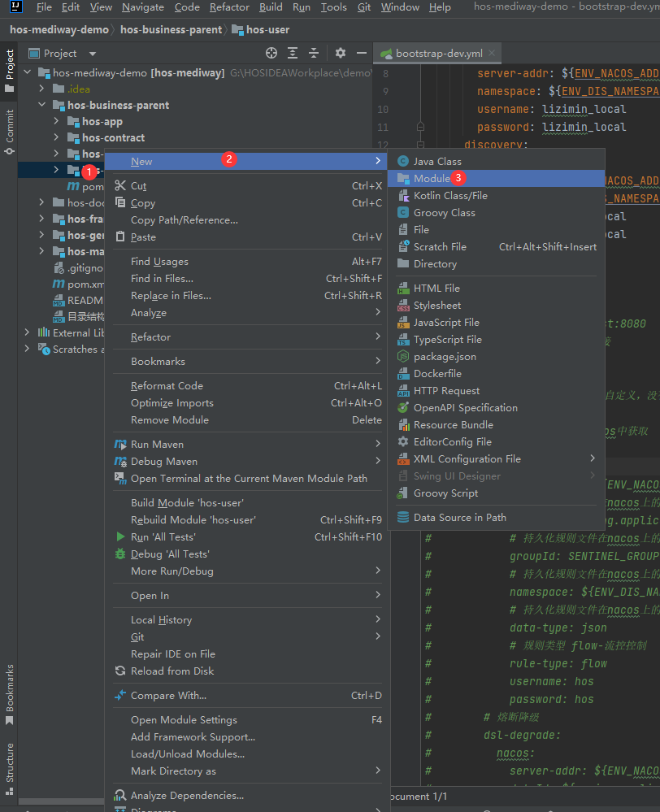Viewport: 660px width, 812px height.
Task: Open the Commit tool window
Action: click(x=10, y=132)
